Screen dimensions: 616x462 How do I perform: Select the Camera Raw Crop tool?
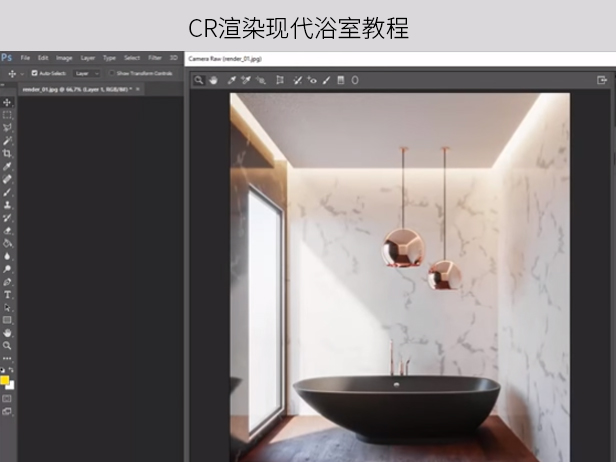pyautogui.click(x=280, y=80)
